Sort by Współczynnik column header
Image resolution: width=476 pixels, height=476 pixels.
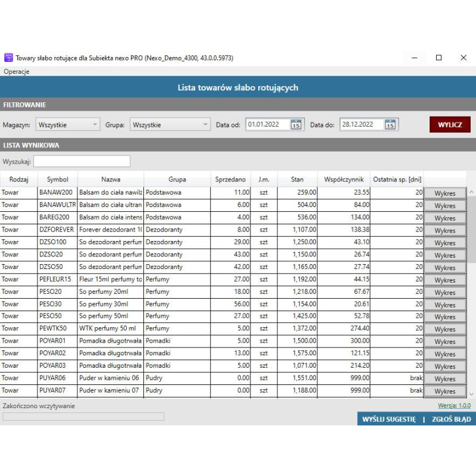344,179
